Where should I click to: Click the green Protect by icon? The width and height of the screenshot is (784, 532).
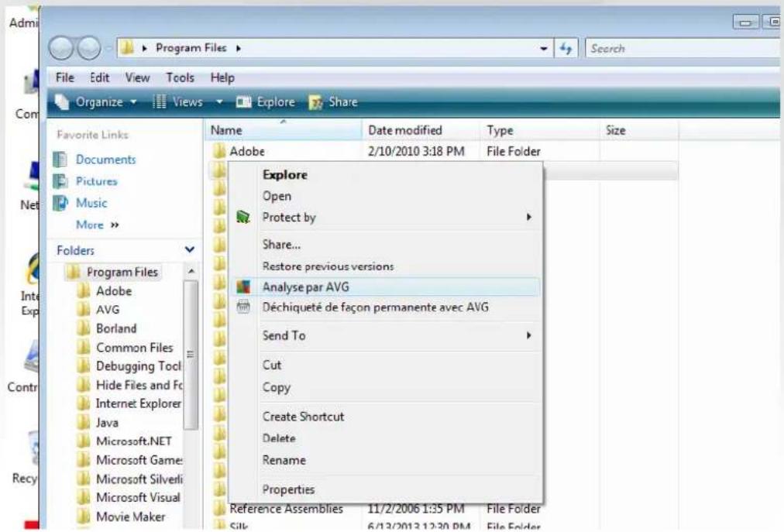243,217
